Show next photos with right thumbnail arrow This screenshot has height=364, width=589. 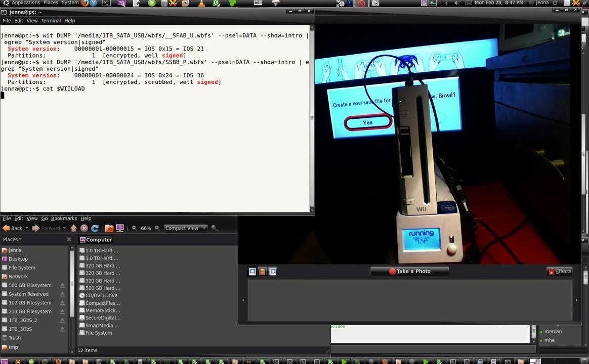click(x=577, y=300)
